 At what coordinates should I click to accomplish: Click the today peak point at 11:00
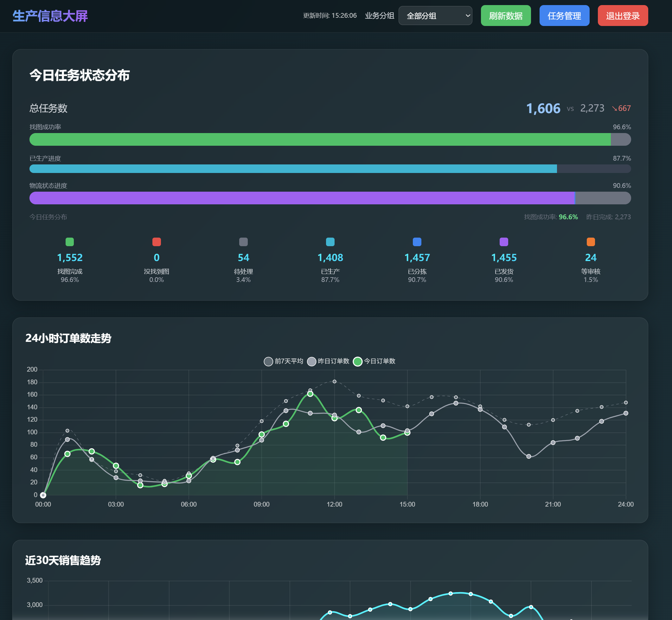pos(310,393)
